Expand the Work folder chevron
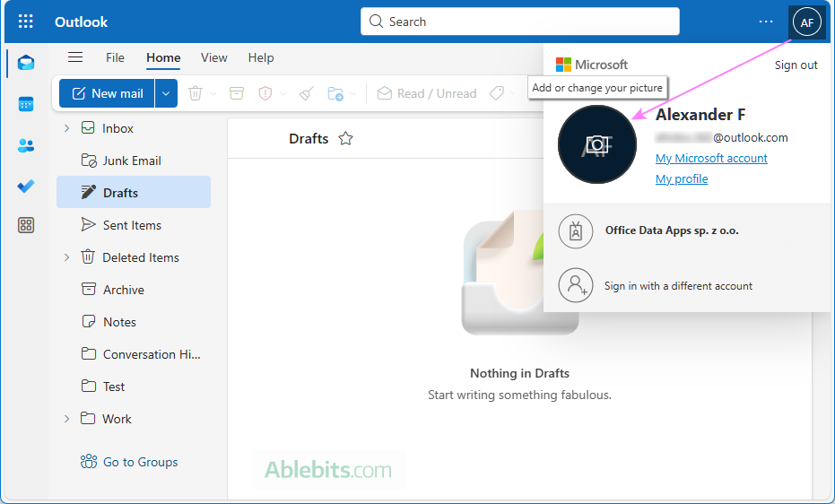 66,419
